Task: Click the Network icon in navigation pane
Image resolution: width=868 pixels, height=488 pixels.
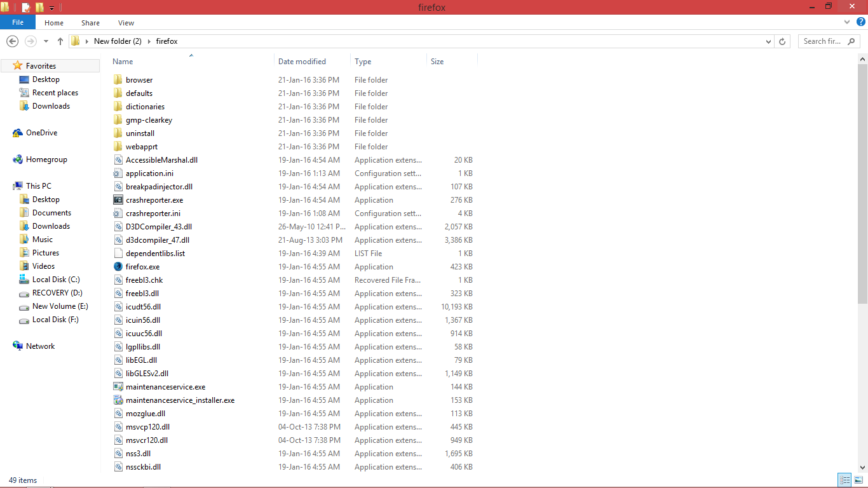Action: [18, 346]
